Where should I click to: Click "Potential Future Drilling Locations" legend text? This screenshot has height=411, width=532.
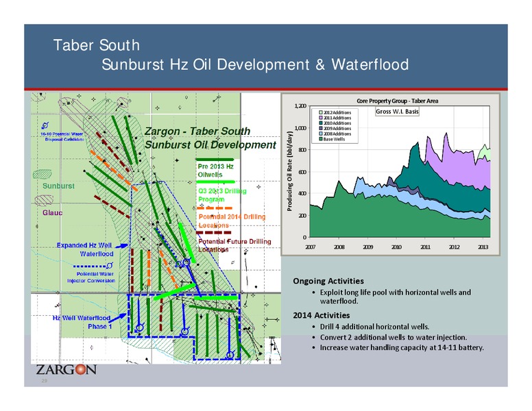(x=234, y=245)
